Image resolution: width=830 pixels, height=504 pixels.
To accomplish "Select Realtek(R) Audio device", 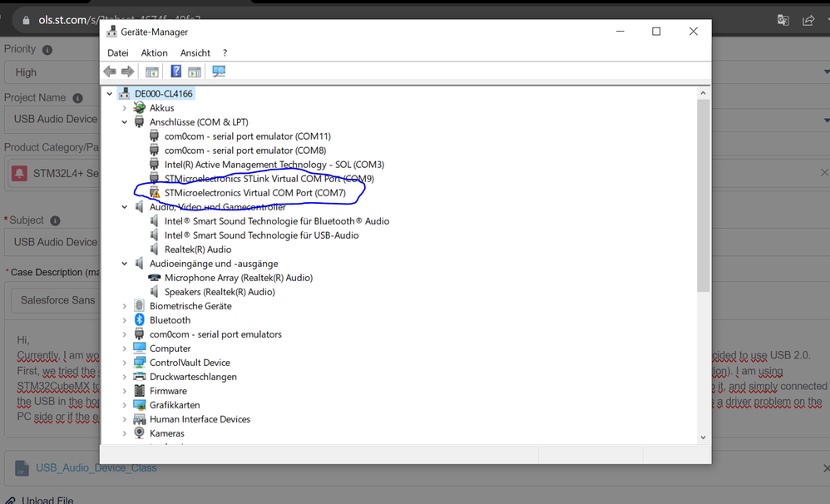I will 198,250.
